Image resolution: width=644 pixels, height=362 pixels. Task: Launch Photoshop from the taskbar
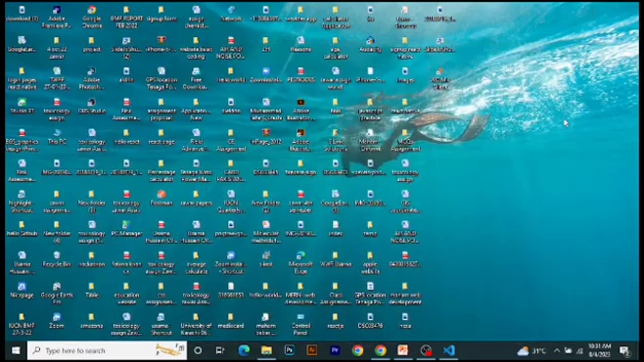pyautogui.click(x=289, y=350)
